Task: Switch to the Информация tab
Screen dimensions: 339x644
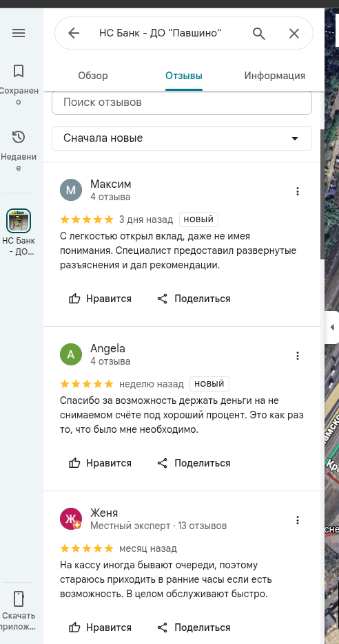Action: (x=274, y=76)
